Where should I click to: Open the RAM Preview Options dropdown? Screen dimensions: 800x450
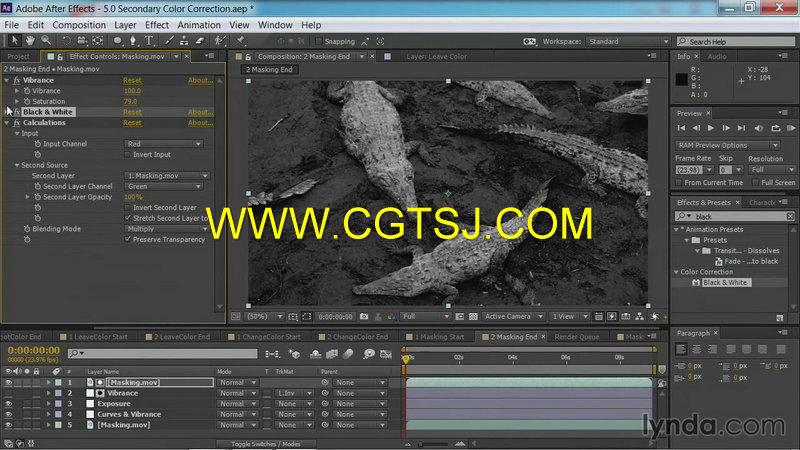[x=728, y=145]
